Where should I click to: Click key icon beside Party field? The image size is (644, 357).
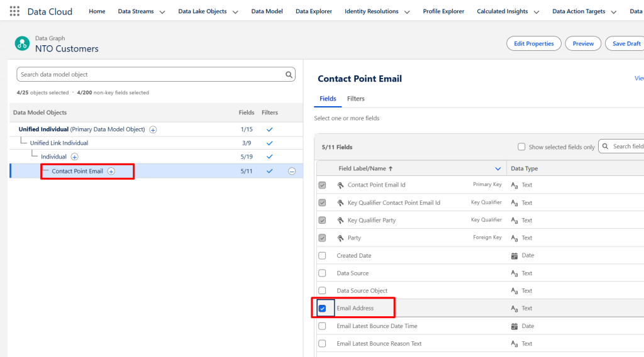(x=340, y=238)
